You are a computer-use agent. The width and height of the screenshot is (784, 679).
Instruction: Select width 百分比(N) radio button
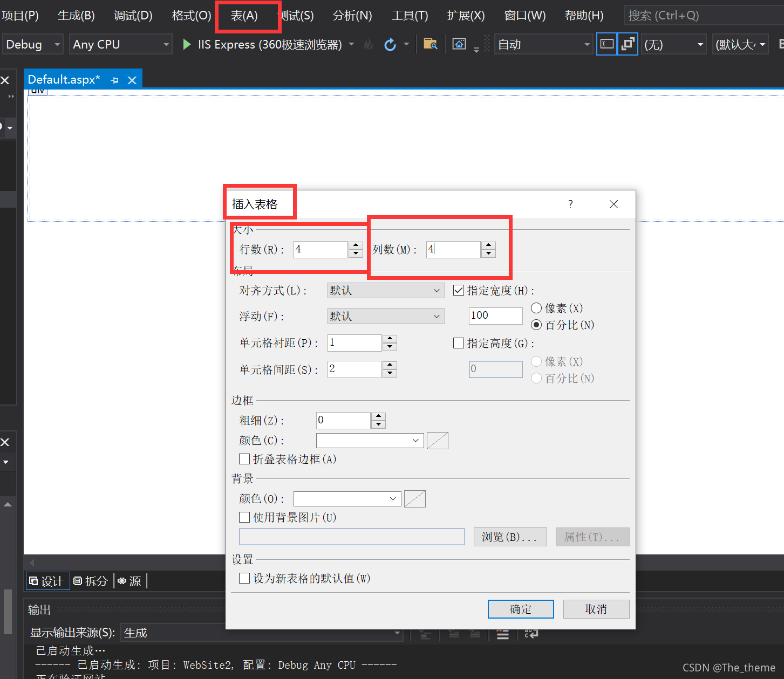tap(536, 325)
